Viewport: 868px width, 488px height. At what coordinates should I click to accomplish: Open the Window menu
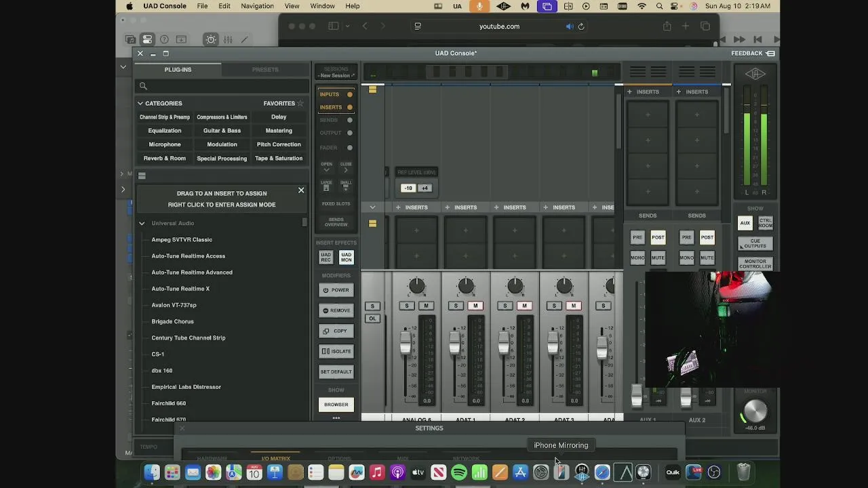coord(322,6)
